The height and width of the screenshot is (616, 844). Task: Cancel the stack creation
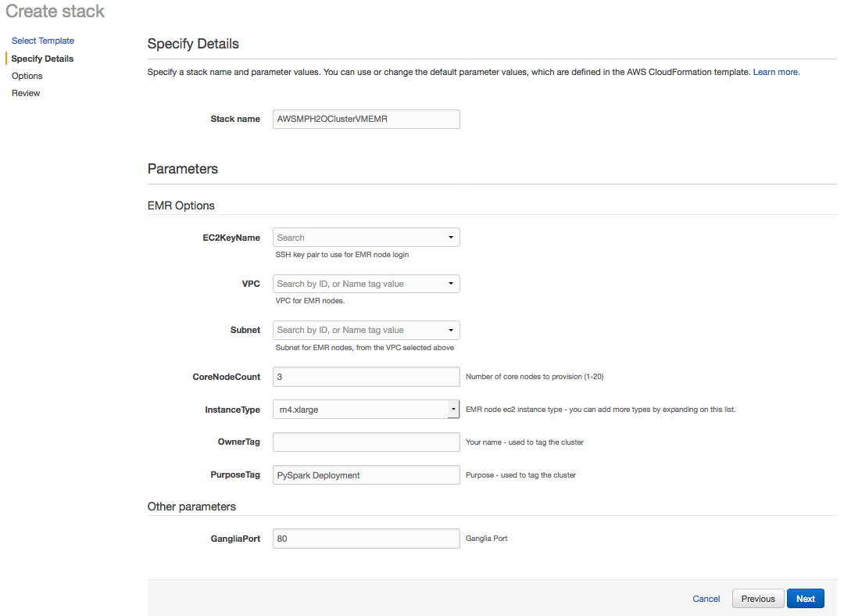point(706,598)
